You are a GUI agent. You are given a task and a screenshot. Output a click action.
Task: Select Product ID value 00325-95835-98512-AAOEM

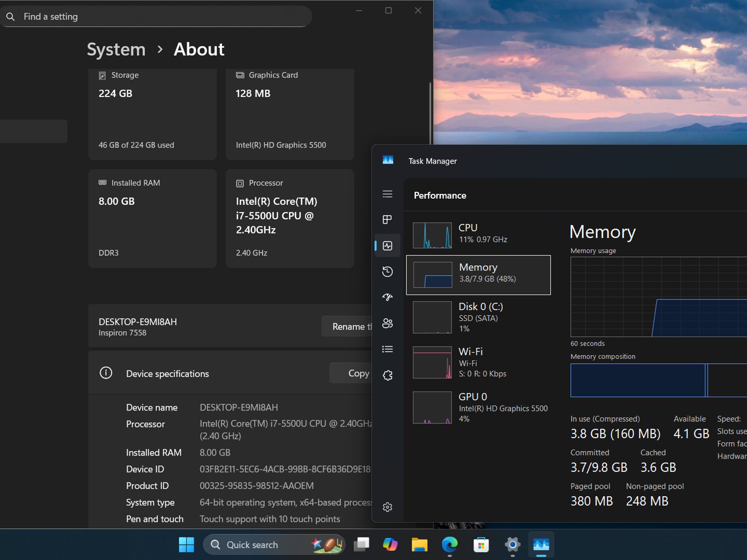[257, 486]
